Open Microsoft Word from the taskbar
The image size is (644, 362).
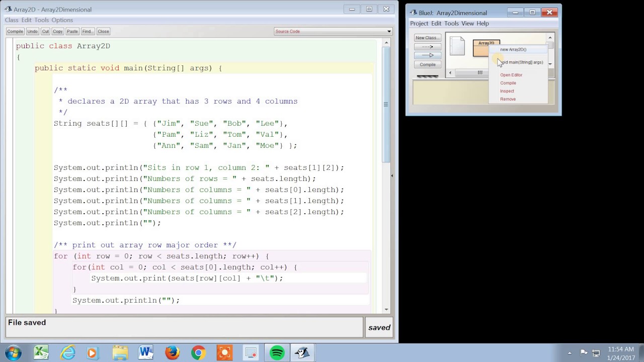click(x=146, y=352)
